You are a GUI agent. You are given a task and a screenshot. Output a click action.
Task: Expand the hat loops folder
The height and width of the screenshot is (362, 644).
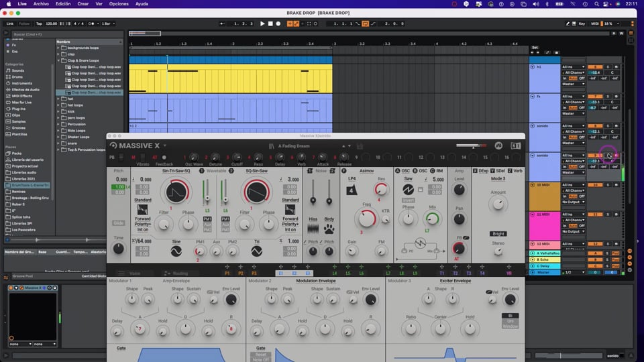click(58, 105)
